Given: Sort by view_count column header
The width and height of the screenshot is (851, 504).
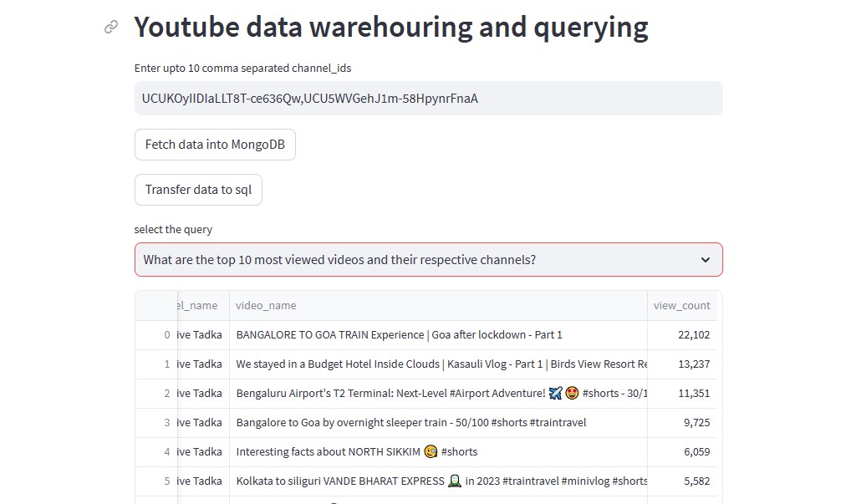Looking at the screenshot, I should (681, 306).
